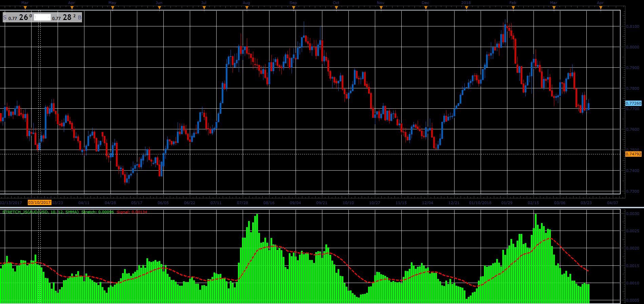
Task: Click the 0.0020 indicator axis label
Action: 632,248
